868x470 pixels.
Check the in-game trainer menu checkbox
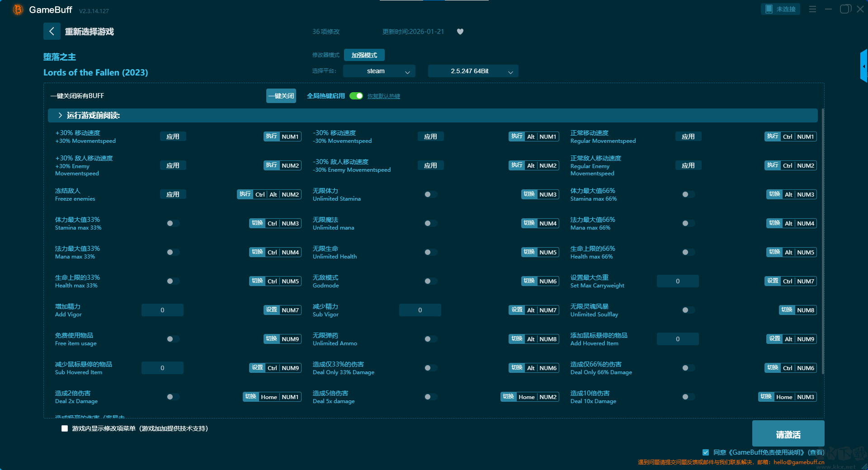65,428
